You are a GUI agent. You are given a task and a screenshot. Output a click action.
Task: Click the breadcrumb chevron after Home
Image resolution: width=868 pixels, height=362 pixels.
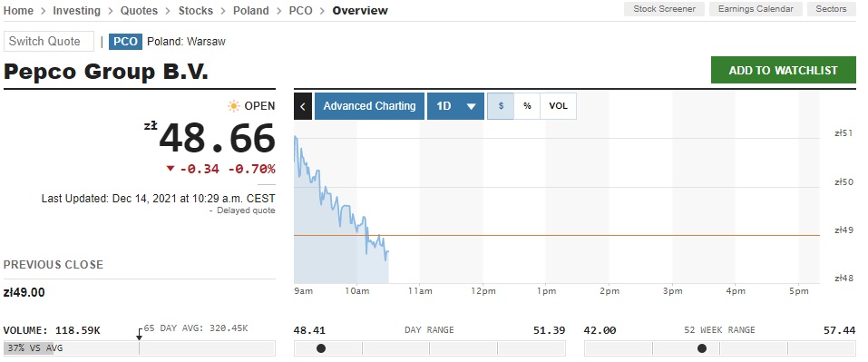coord(44,11)
